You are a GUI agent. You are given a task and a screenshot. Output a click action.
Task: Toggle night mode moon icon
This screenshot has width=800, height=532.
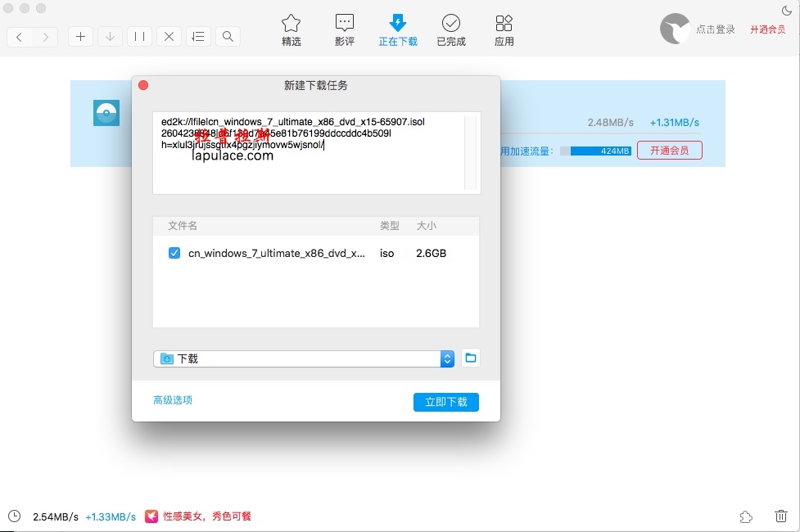click(787, 11)
